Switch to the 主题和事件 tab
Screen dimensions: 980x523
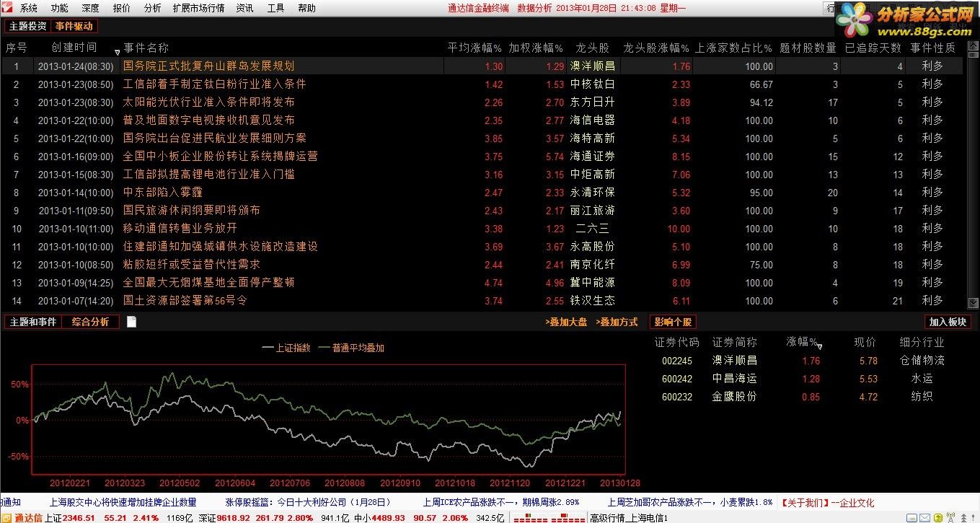pos(32,322)
